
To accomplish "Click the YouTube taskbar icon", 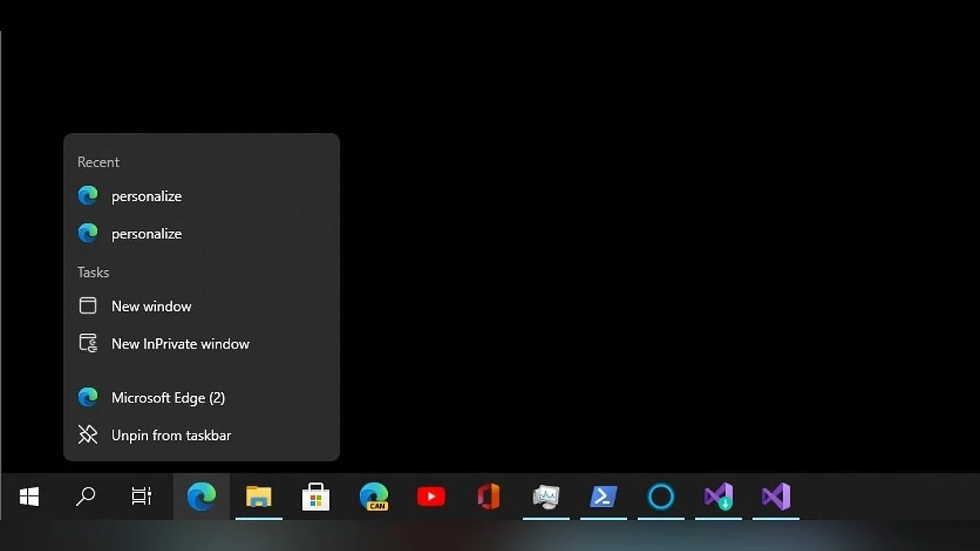I will (431, 496).
